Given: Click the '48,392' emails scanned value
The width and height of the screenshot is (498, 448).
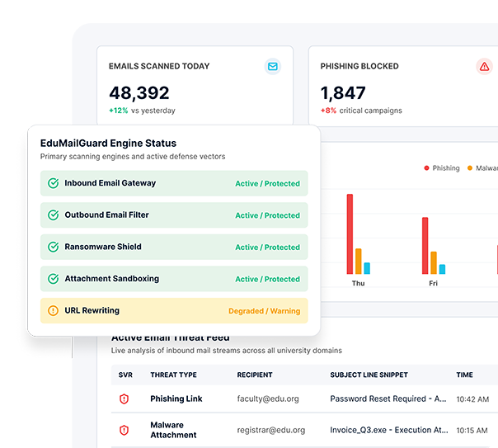Looking at the screenshot, I should pyautogui.click(x=139, y=92).
